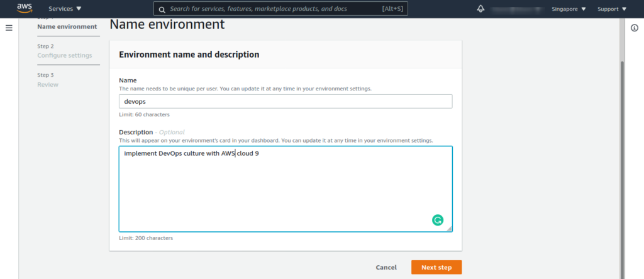Open the blurred account name menu
The image size is (644, 279).
tap(518, 9)
